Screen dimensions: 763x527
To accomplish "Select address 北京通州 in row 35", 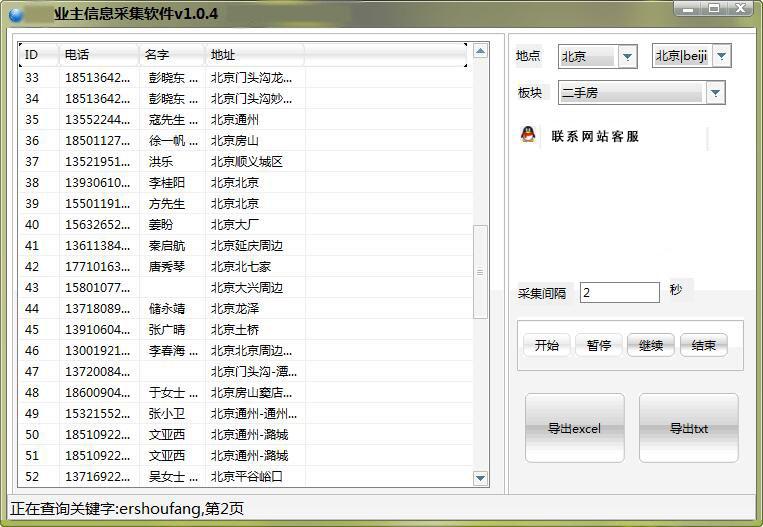I will [235, 120].
